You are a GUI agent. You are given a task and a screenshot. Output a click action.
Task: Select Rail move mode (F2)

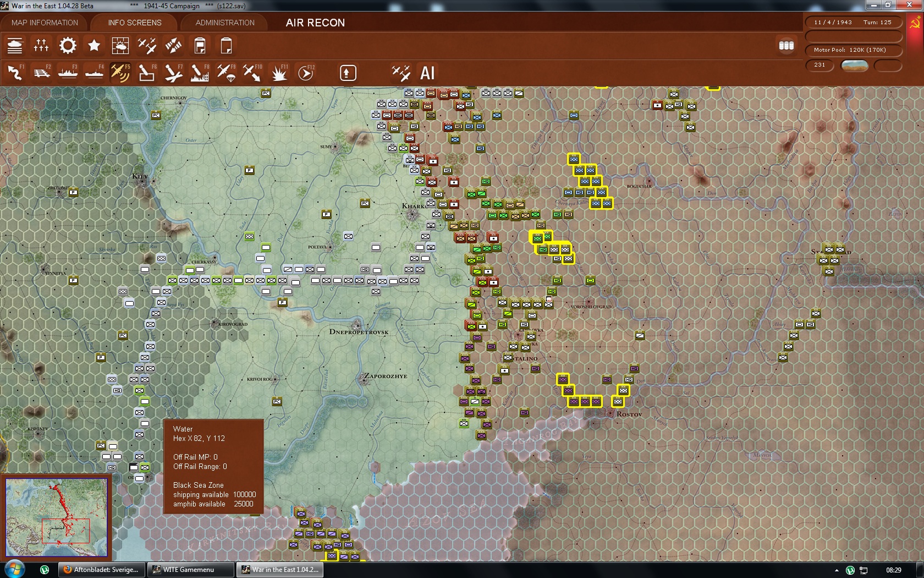41,73
